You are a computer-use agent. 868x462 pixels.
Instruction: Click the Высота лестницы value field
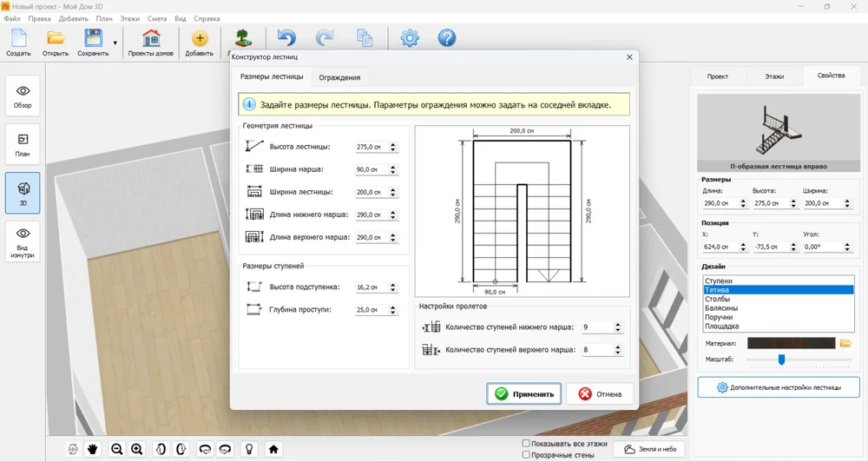[x=372, y=147]
